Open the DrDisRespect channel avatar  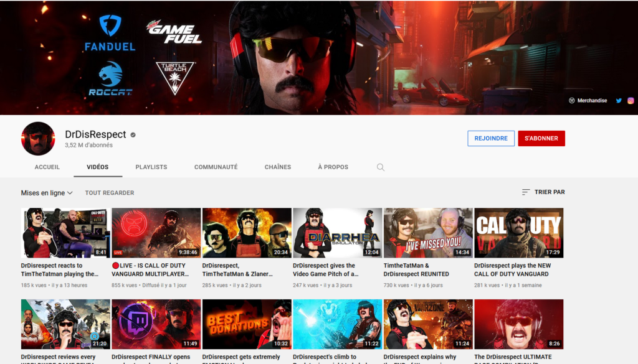(x=38, y=139)
